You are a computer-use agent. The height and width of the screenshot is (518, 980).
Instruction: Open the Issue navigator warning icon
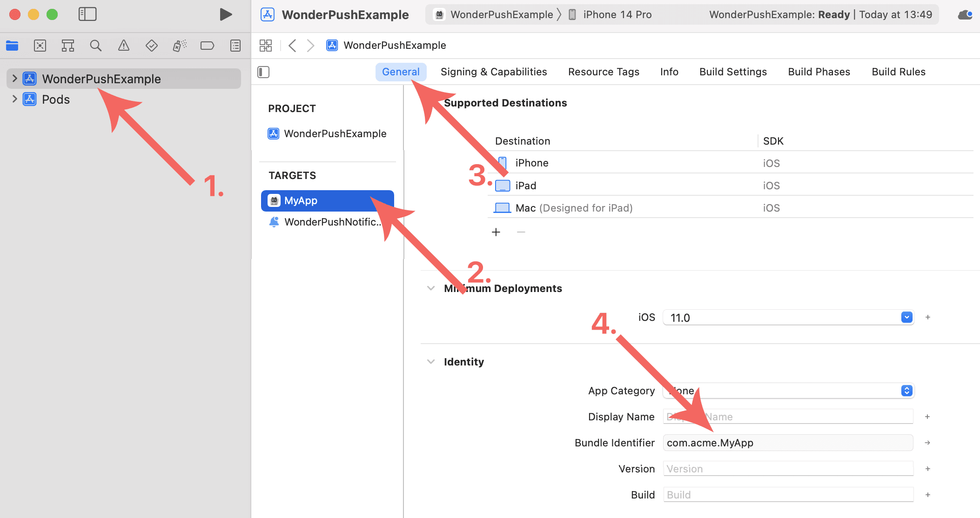(123, 46)
